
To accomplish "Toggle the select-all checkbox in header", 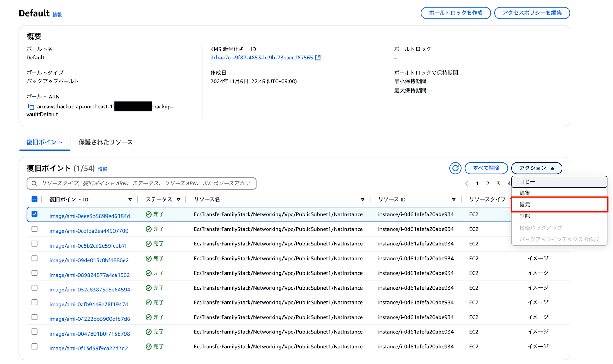I will pyautogui.click(x=34, y=199).
